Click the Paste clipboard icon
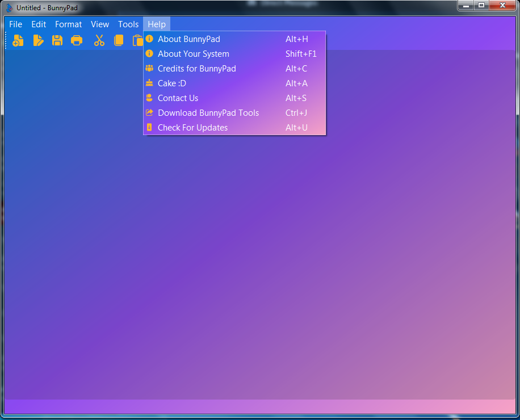 click(x=137, y=40)
